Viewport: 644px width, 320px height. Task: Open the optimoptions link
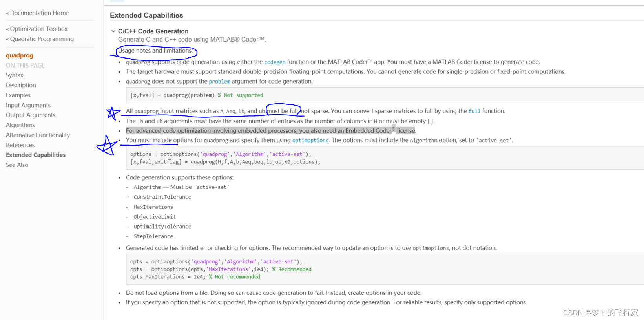click(x=310, y=141)
